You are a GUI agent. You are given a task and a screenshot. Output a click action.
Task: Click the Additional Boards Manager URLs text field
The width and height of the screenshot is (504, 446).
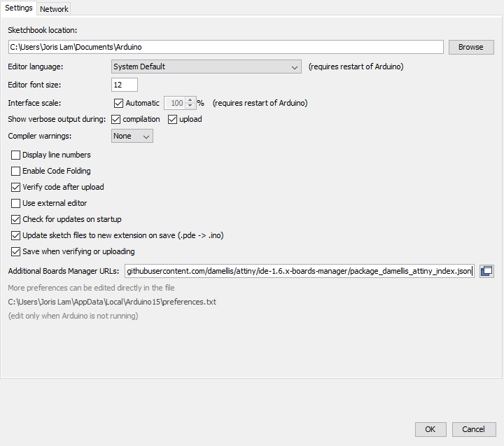click(300, 271)
